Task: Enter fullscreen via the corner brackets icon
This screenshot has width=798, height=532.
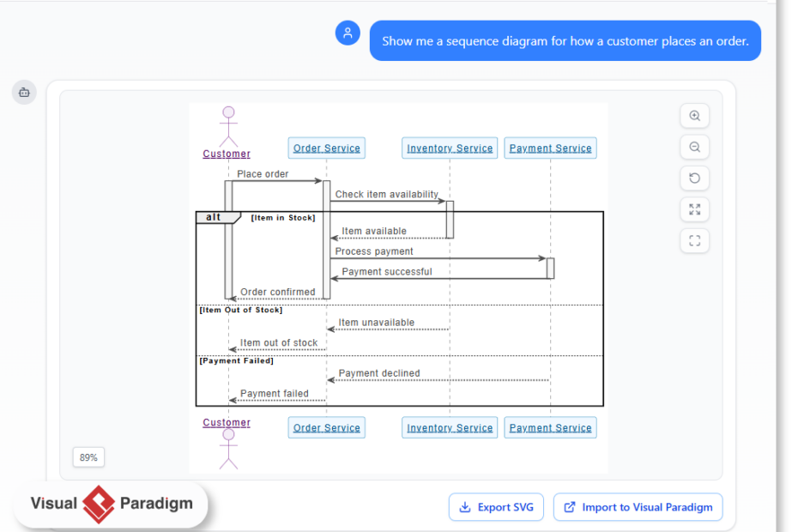Action: click(694, 240)
